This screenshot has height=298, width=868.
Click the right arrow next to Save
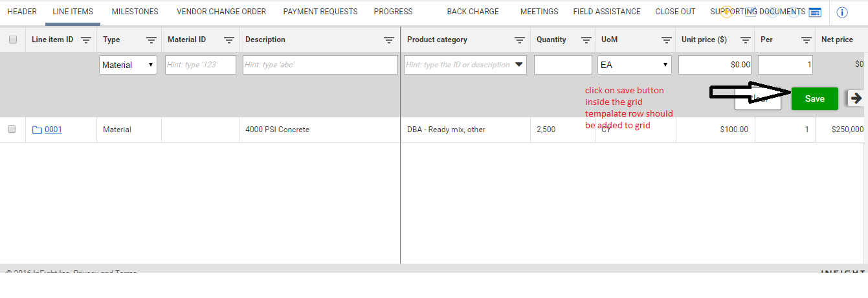pos(856,98)
